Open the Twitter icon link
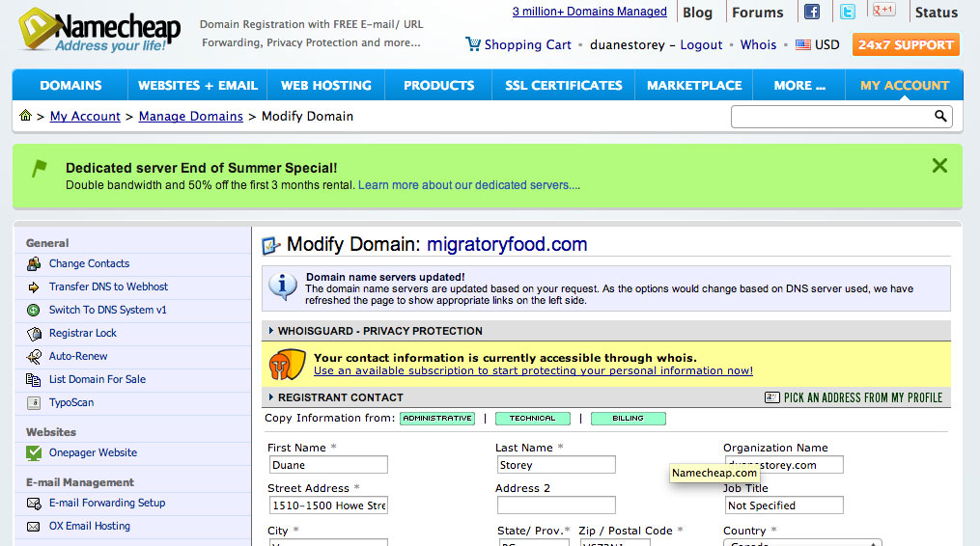 click(x=848, y=12)
